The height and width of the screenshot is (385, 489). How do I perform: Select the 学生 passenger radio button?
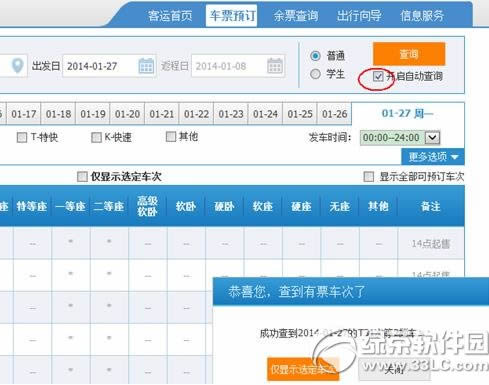[x=315, y=74]
